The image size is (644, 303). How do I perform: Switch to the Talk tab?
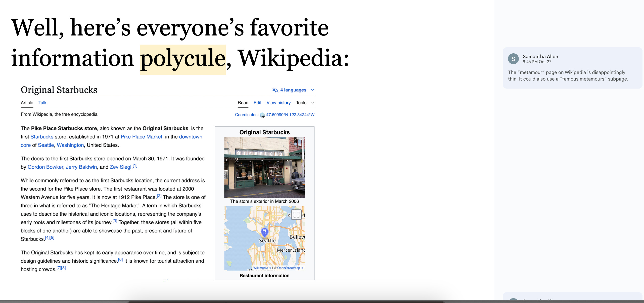pos(42,103)
